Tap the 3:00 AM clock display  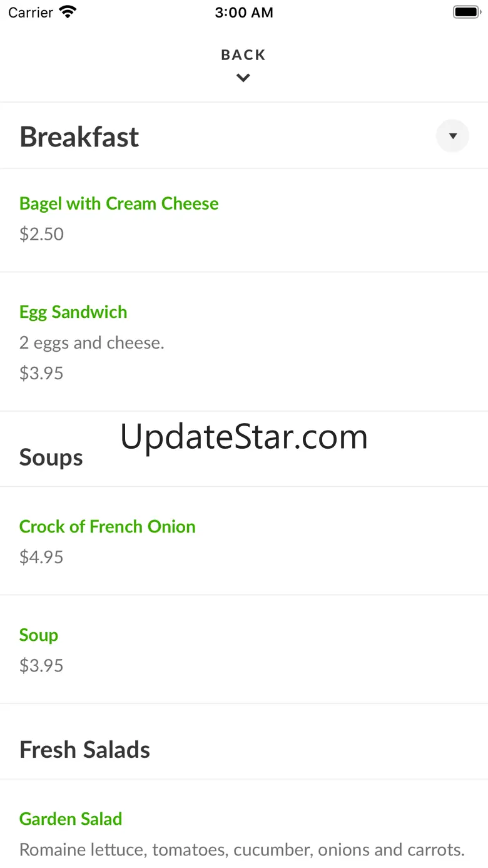[x=244, y=13]
